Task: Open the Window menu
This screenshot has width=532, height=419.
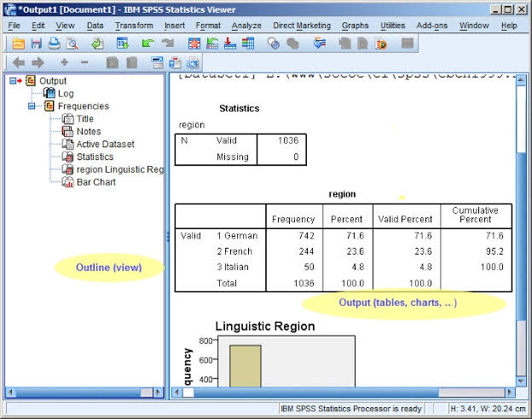Action: coord(474,26)
